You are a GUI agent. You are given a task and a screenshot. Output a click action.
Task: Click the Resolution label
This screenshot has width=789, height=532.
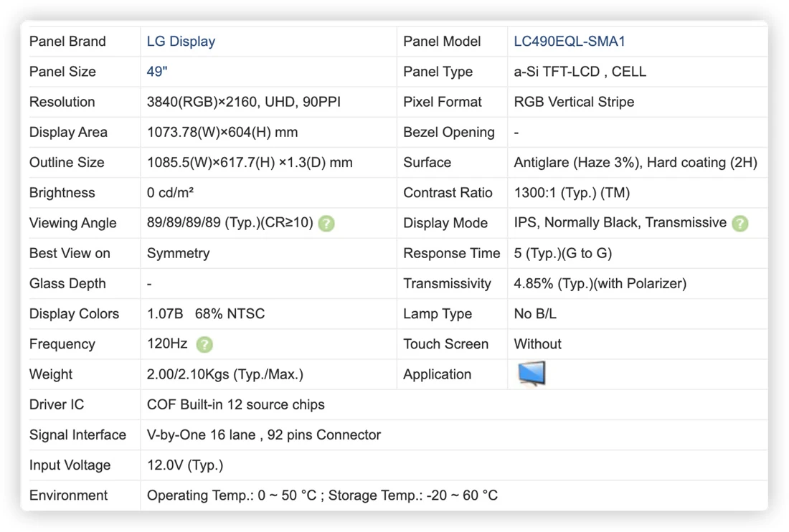click(62, 102)
